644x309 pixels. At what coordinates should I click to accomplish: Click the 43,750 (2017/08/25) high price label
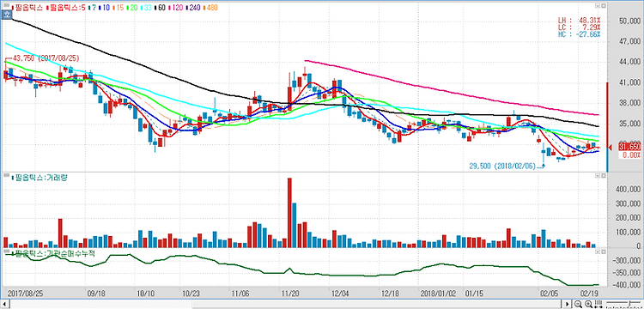pyautogui.click(x=46, y=58)
